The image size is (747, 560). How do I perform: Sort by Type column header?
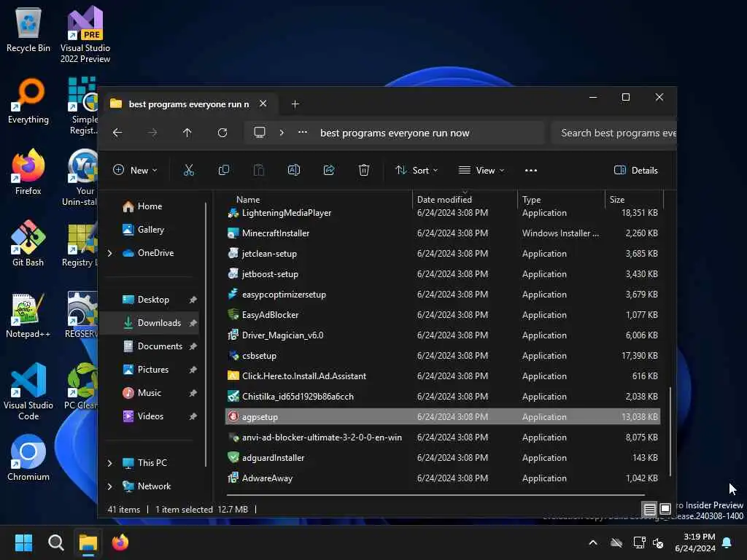(x=531, y=200)
